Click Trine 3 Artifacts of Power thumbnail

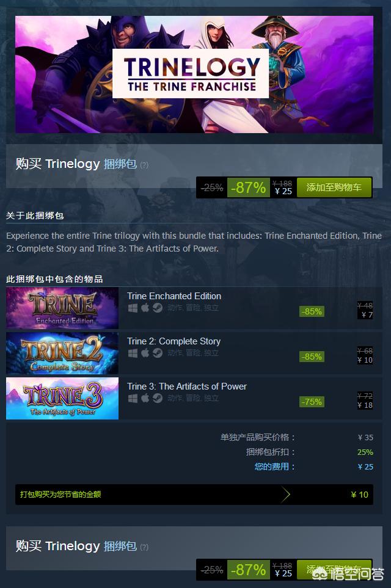pyautogui.click(x=62, y=398)
